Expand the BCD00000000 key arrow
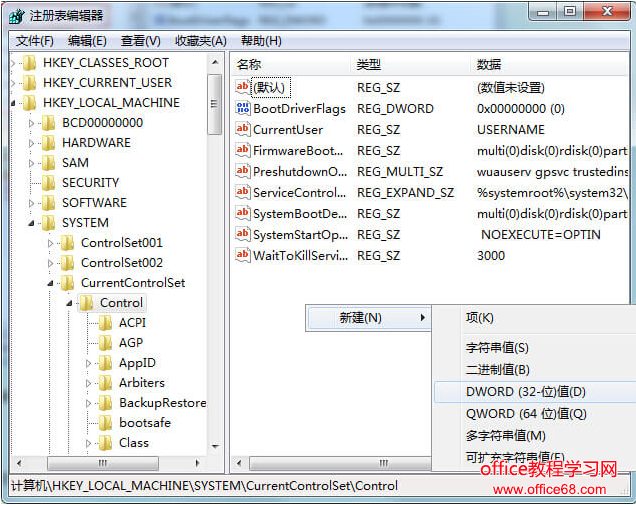Screen dimensions: 636x506 click(x=32, y=123)
